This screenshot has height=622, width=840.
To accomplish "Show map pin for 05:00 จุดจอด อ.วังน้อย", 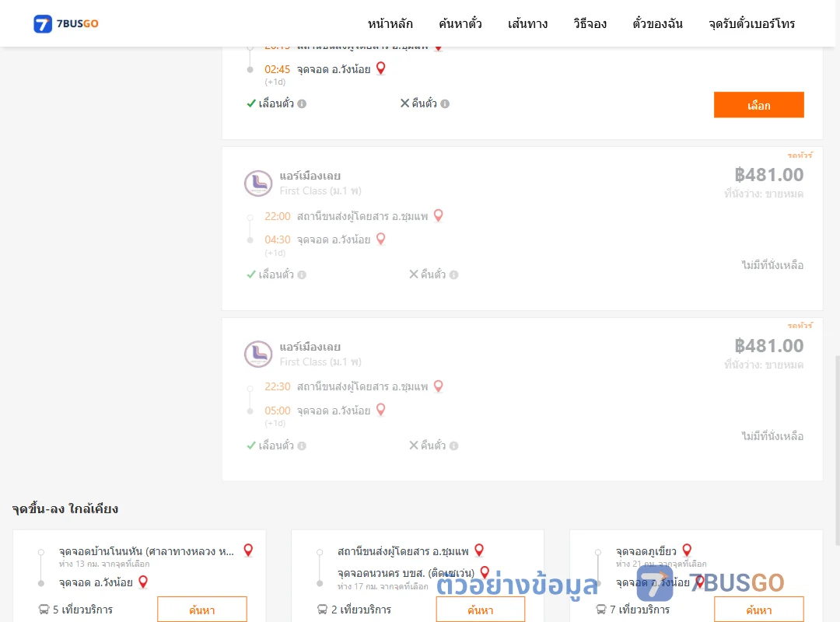I will click(381, 410).
